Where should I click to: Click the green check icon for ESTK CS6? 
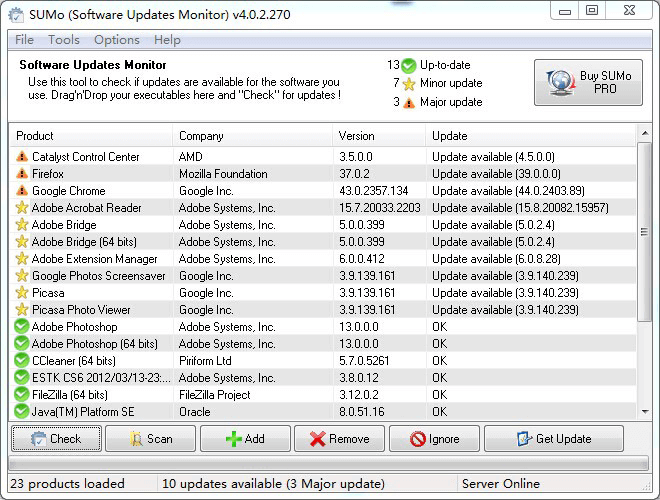21,378
